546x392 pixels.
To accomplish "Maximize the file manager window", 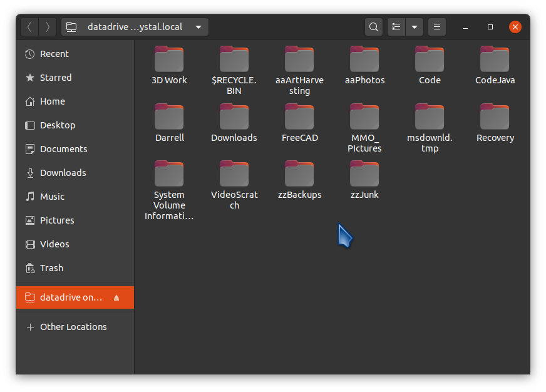I will [x=490, y=27].
